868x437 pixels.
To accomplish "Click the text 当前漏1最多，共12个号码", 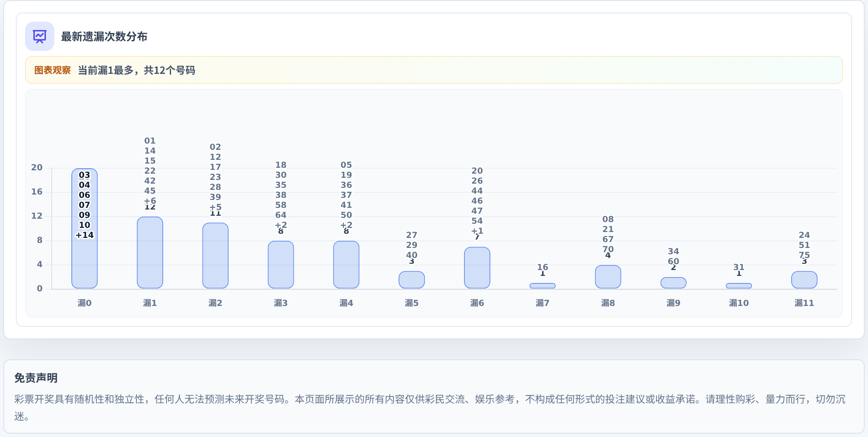I will click(136, 70).
